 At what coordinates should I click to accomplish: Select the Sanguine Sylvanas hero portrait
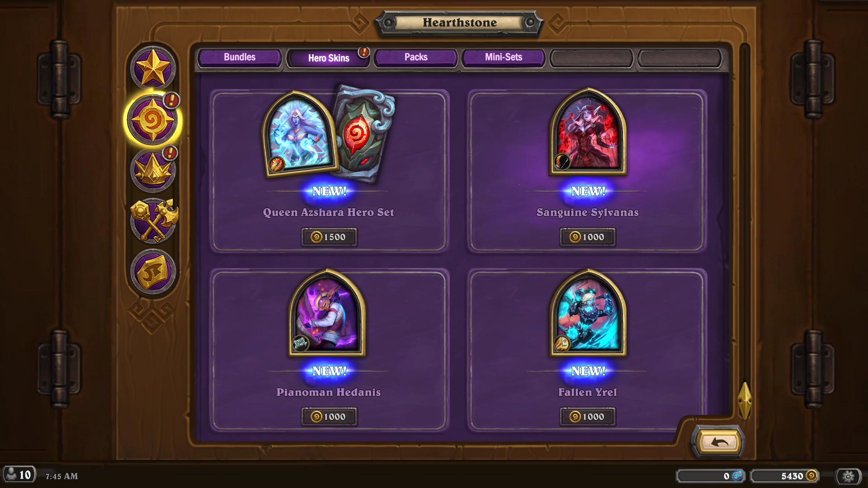point(588,132)
